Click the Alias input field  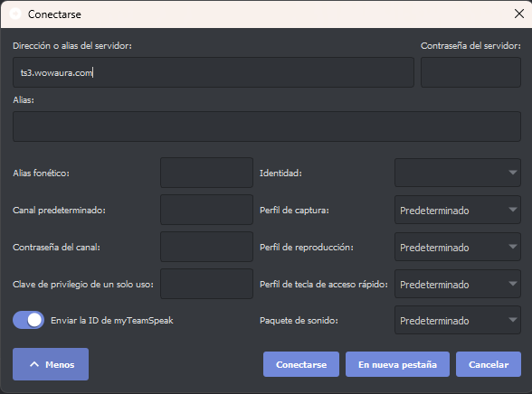[267, 127]
